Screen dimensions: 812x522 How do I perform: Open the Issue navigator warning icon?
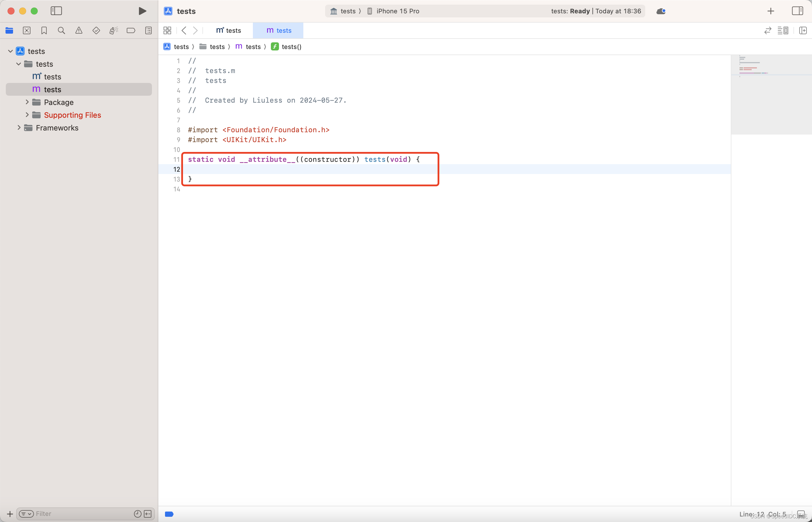coord(79,30)
